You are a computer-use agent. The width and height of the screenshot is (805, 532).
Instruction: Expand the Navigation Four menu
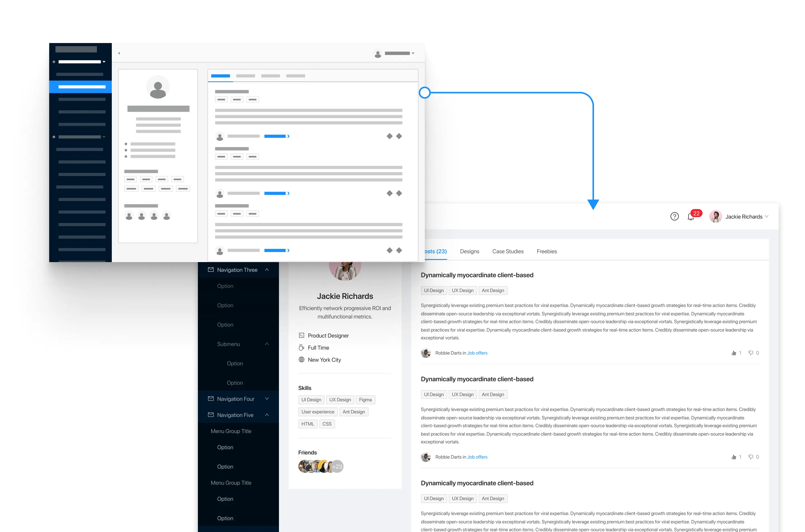point(267,399)
